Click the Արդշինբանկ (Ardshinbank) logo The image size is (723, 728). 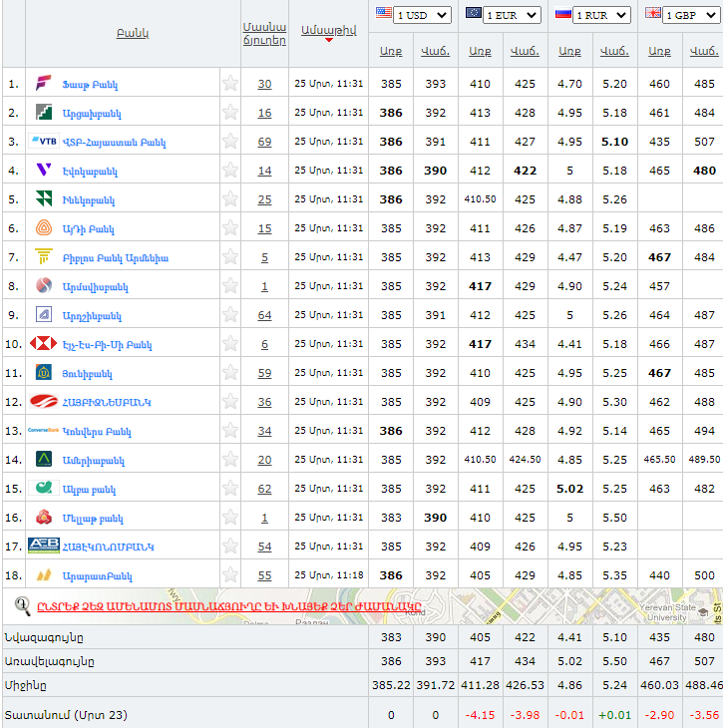44,315
